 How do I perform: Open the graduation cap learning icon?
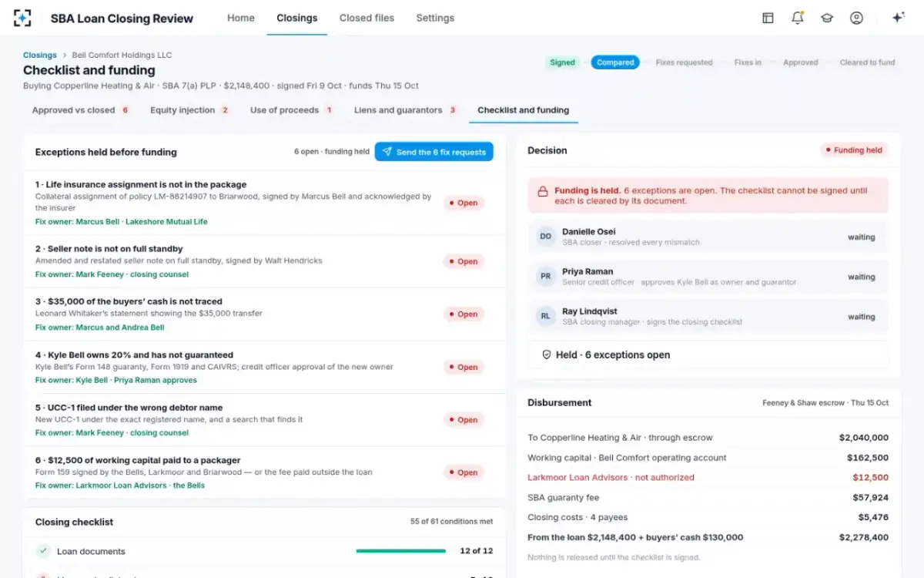coord(827,18)
